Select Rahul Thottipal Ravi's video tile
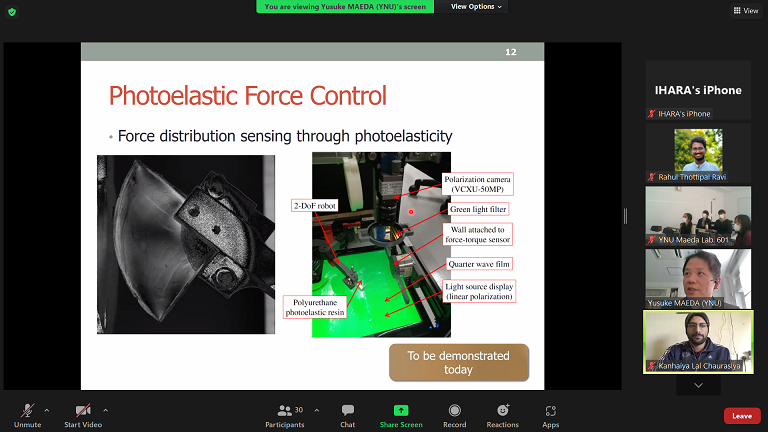 pyautogui.click(x=697, y=153)
